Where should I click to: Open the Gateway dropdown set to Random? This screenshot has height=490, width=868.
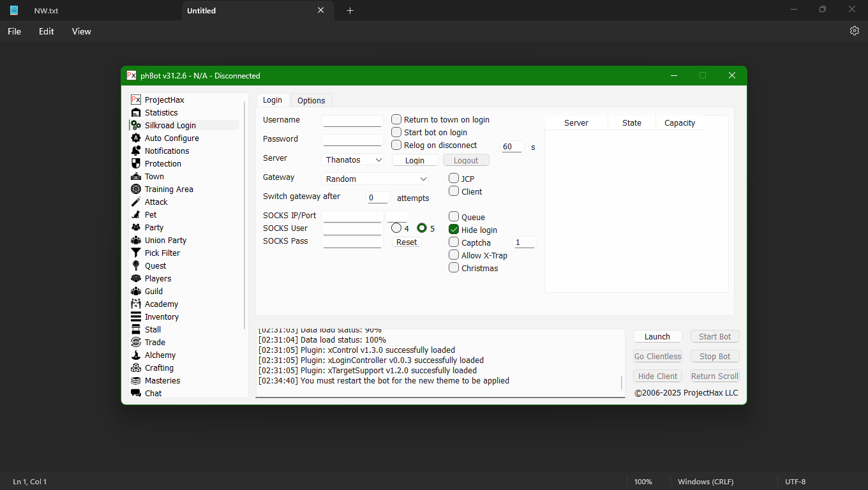(x=377, y=179)
